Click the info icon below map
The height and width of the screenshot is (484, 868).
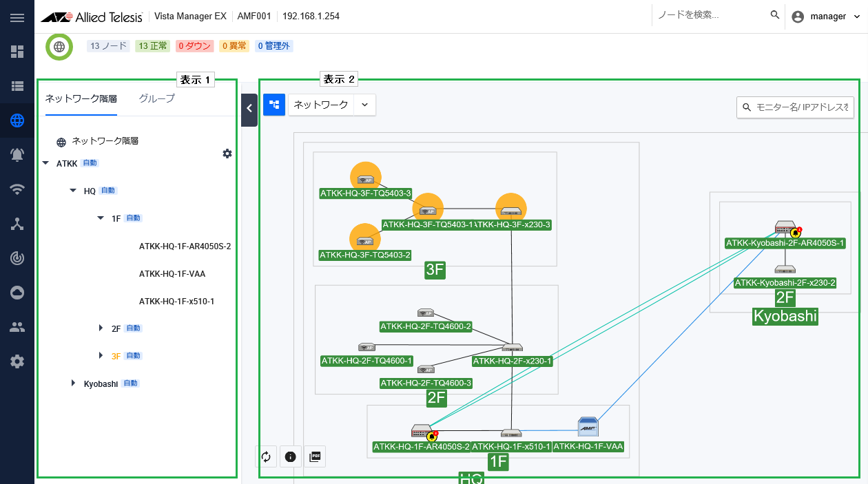tap(291, 456)
